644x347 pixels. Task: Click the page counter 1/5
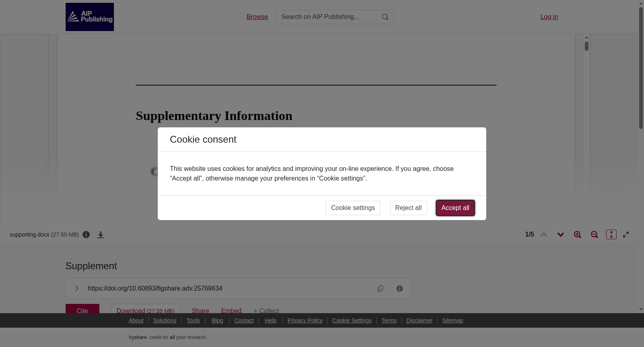(530, 235)
